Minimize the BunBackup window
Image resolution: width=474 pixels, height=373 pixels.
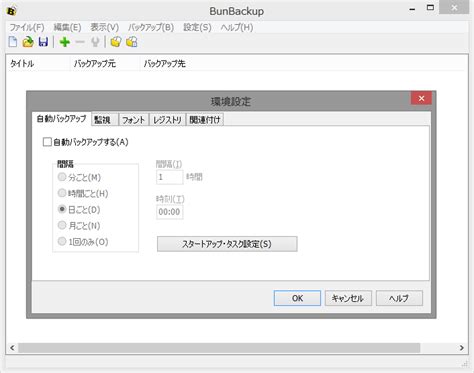412,9
